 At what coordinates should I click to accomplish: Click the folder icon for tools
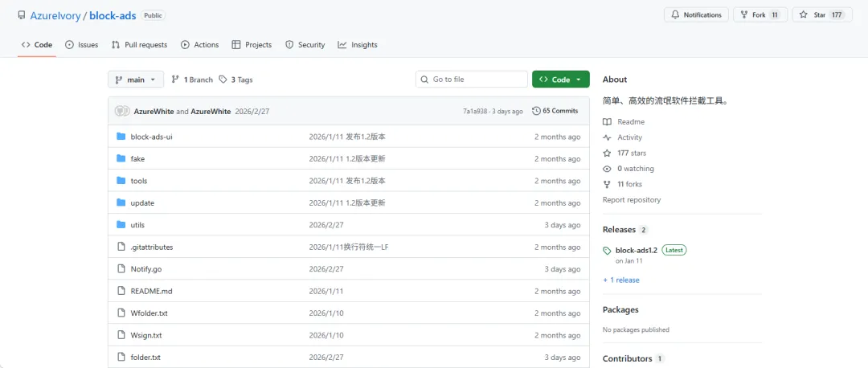[x=121, y=181]
